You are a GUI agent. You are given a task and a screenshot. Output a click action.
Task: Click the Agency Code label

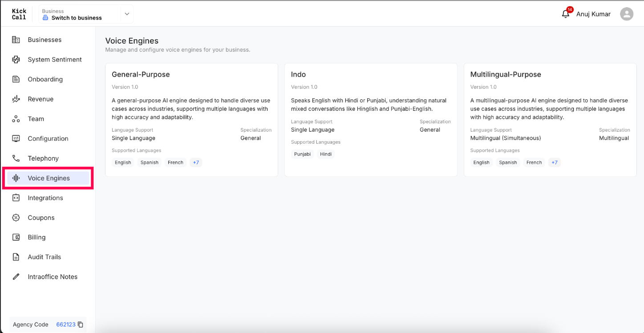click(x=31, y=325)
